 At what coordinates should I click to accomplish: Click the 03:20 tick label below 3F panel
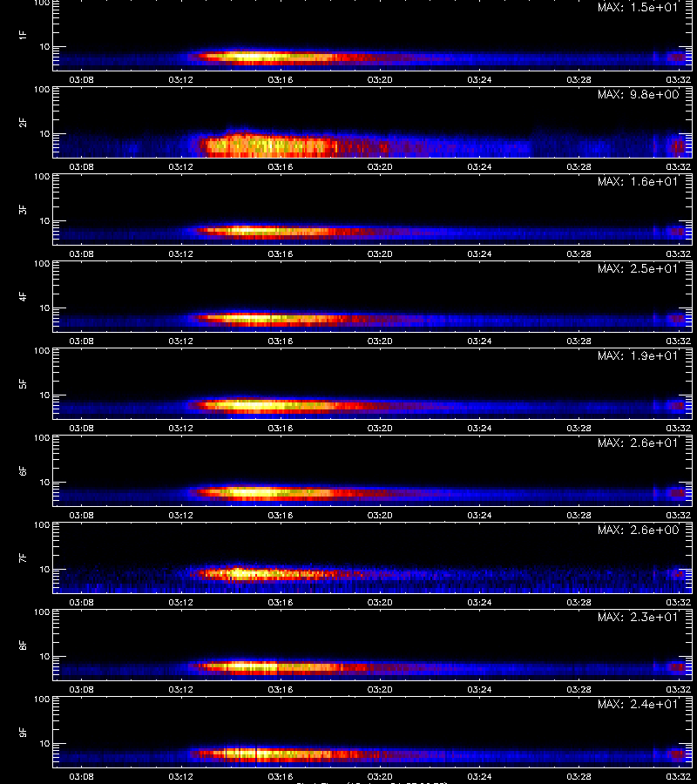click(x=380, y=253)
